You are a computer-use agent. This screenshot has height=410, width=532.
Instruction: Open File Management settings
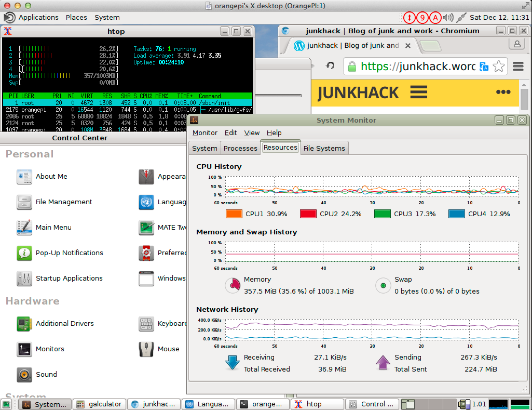point(24,202)
